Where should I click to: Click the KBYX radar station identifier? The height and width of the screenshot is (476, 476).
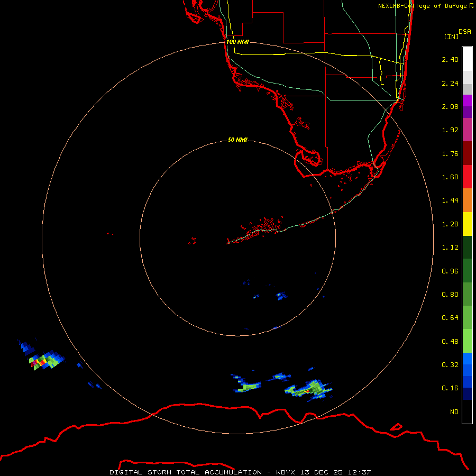286,472
